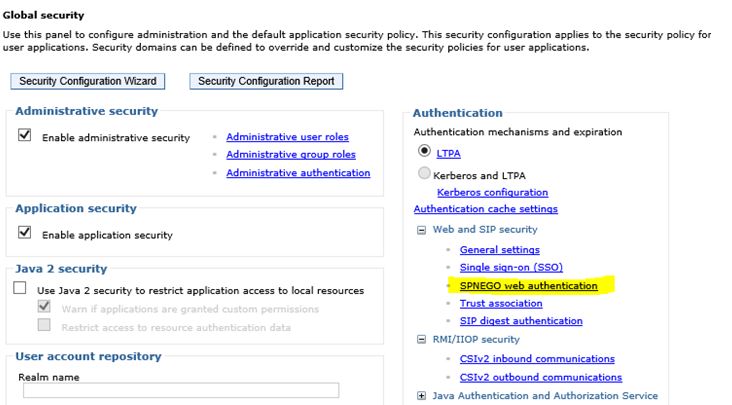Click the Realm name input field
This screenshot has height=405, width=732.
point(181,391)
